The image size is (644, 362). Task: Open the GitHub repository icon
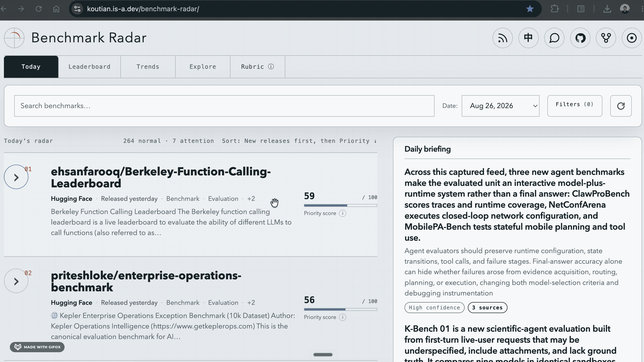(580, 38)
